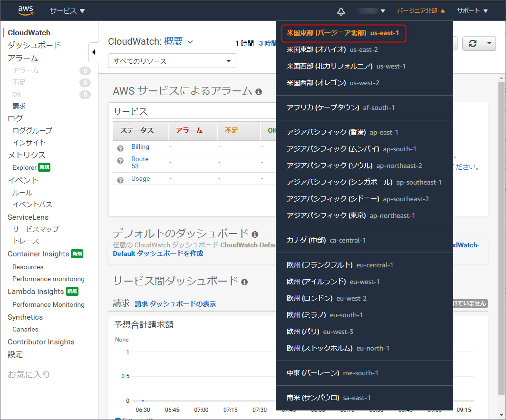The width and height of the screenshot is (506, 420).
Task: Open the サービス menu in top bar
Action: pyautogui.click(x=67, y=11)
